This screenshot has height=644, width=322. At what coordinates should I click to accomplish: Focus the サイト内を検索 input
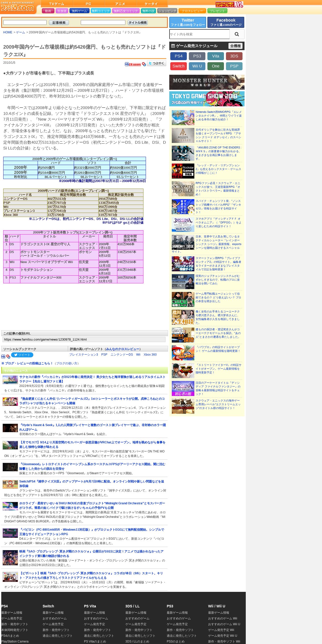pos(199,34)
